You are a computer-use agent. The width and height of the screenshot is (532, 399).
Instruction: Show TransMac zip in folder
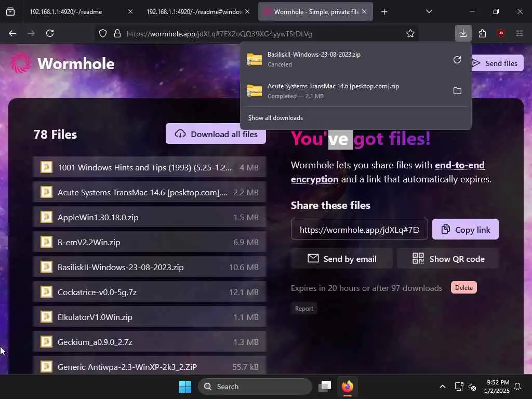[457, 91]
